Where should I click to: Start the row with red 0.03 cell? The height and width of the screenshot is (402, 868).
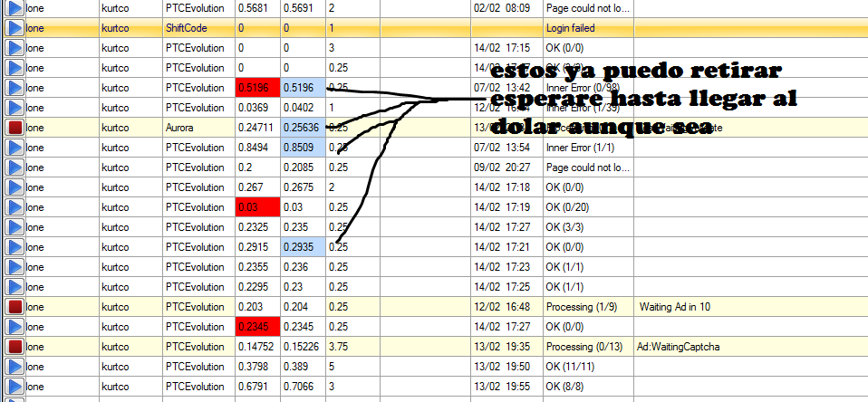(14, 207)
